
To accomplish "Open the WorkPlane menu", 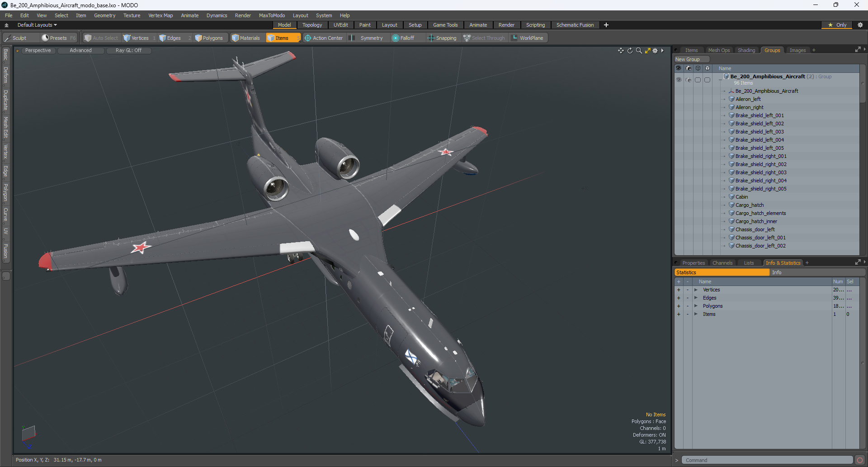I will (x=528, y=38).
